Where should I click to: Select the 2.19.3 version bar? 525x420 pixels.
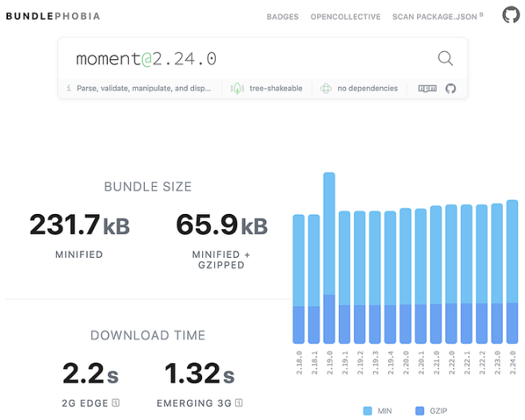pos(375,277)
